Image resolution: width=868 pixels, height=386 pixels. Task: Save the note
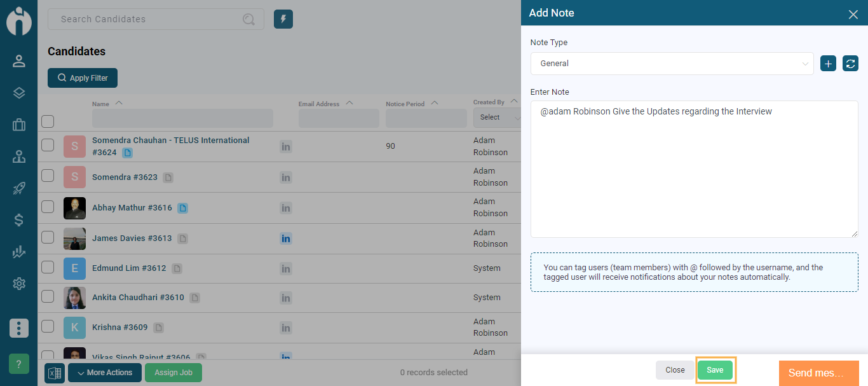click(x=715, y=370)
